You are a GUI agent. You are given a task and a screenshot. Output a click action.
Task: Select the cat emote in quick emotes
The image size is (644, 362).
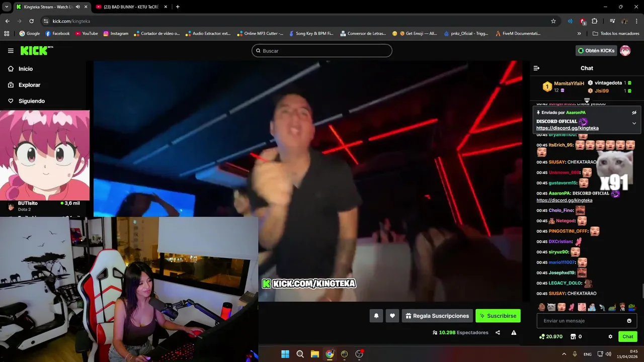coord(551,307)
